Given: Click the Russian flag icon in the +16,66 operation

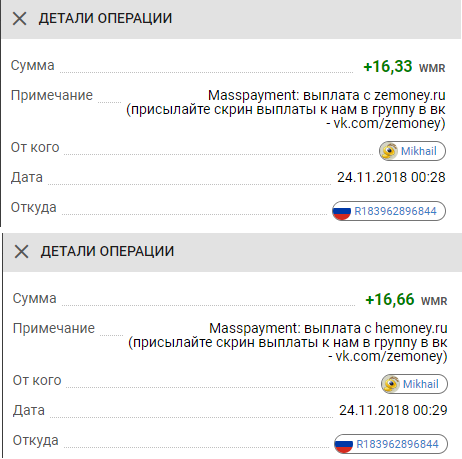Looking at the screenshot, I should point(344,444).
